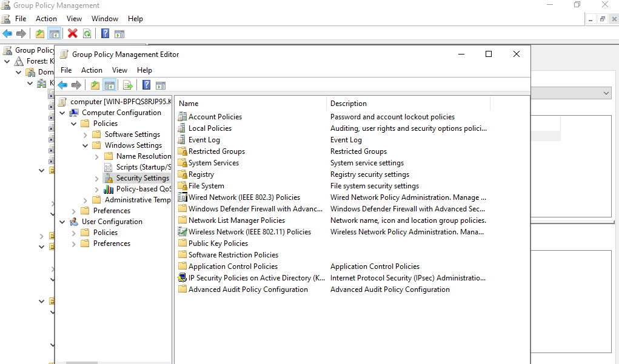Click IP Security Policies on Active Directory icon

(182, 277)
